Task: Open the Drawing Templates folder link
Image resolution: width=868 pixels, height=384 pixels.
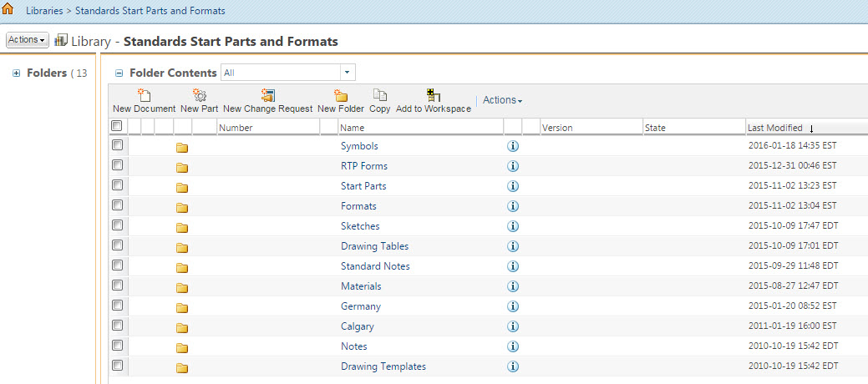Action: [383, 366]
